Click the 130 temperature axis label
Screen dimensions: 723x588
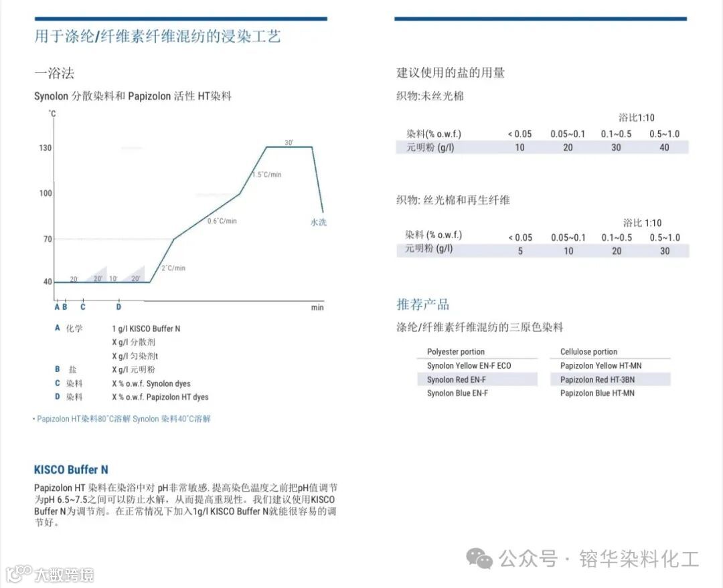click(46, 148)
